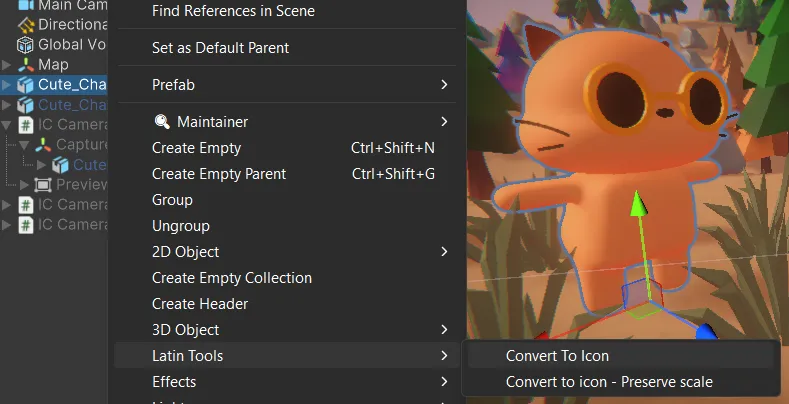Expand the second IC Camera object
The image size is (789, 404).
pyautogui.click(x=7, y=205)
